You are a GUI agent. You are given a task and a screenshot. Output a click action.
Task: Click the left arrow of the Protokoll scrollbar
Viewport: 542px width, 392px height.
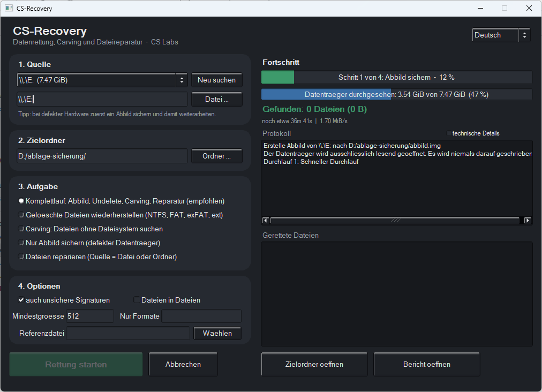(266, 220)
